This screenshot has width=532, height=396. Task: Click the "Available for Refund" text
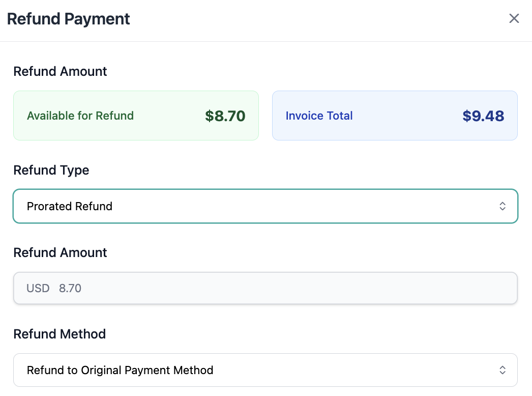tap(80, 116)
